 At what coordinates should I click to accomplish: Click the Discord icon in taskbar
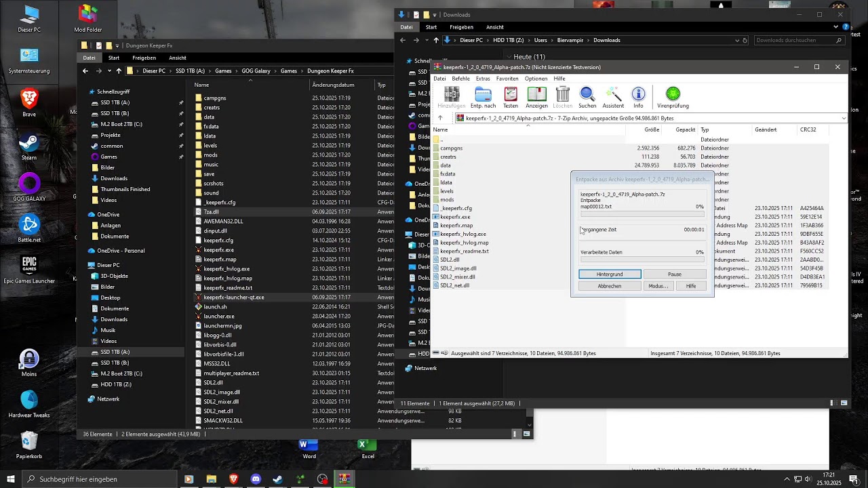(256, 479)
